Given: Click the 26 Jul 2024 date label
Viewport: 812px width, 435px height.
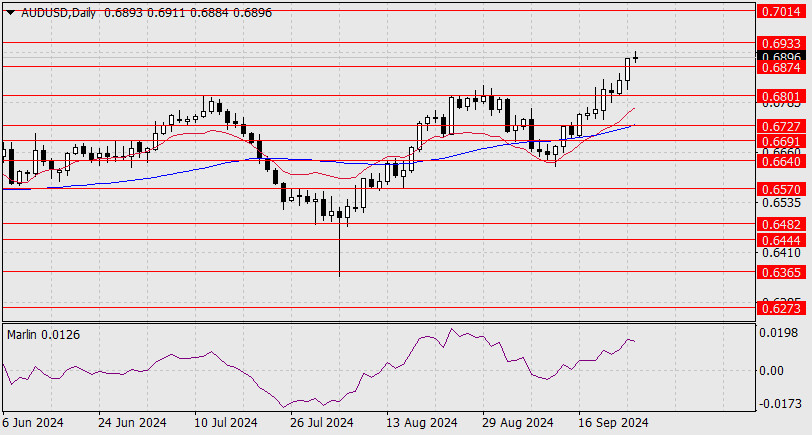Looking at the screenshot, I should click(x=322, y=423).
